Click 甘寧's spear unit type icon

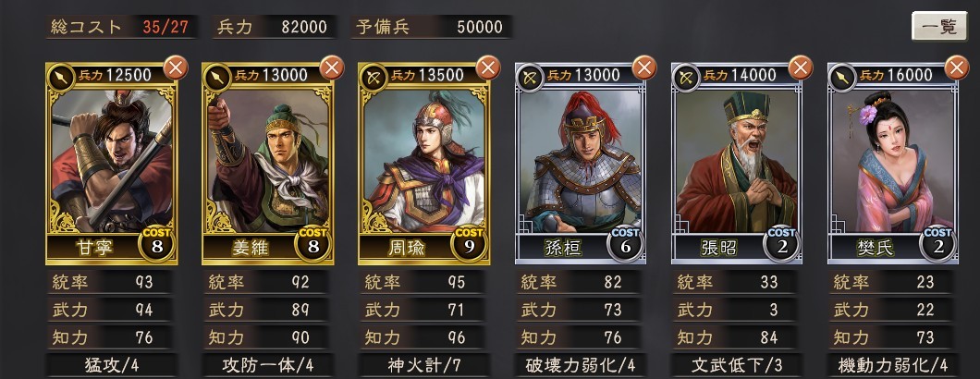61,78
